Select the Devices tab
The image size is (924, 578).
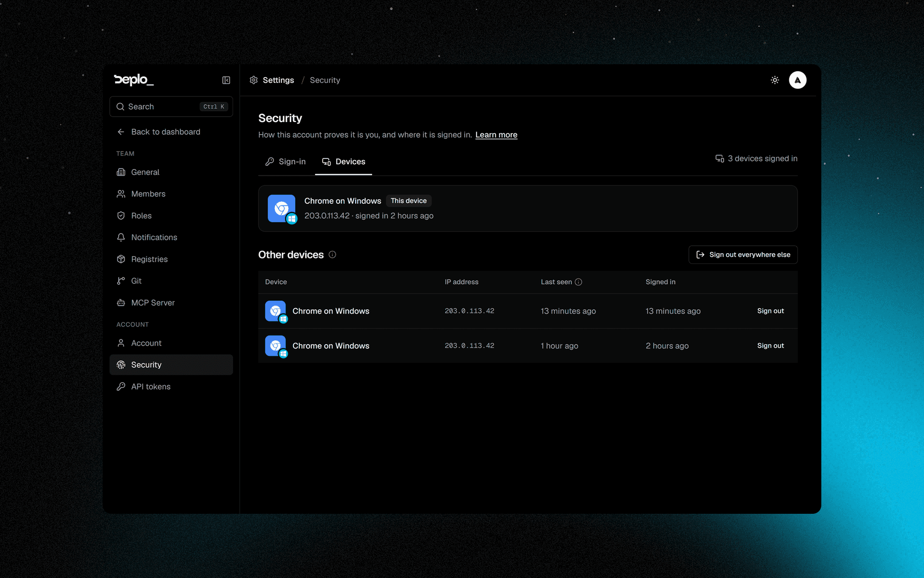pyautogui.click(x=343, y=162)
